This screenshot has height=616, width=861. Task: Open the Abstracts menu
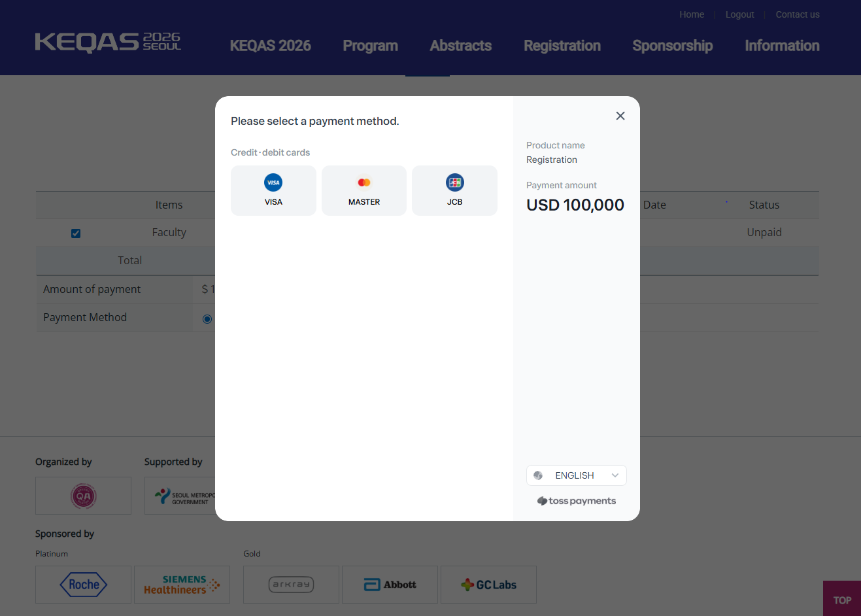click(460, 46)
